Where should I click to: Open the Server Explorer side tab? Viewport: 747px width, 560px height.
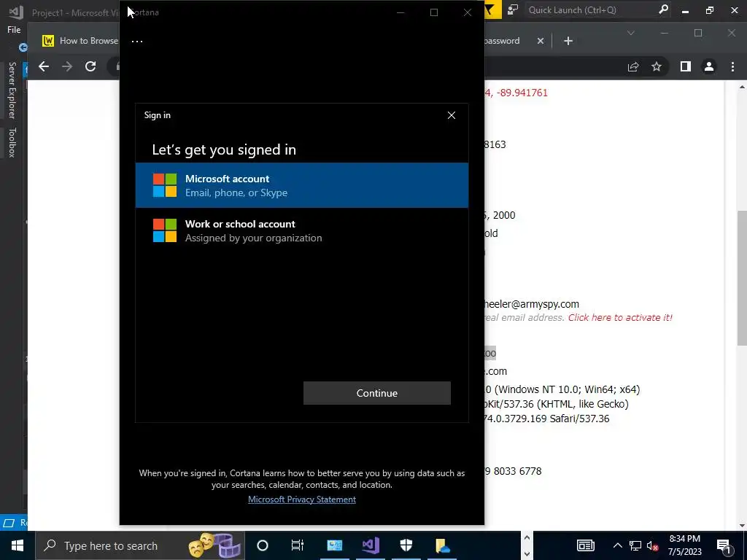tap(12, 90)
